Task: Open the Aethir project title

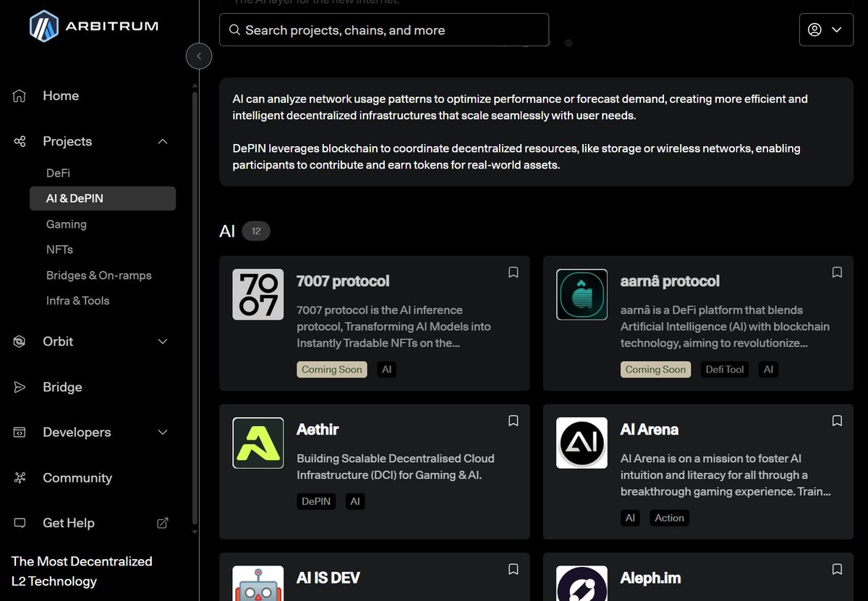Action: click(x=318, y=430)
